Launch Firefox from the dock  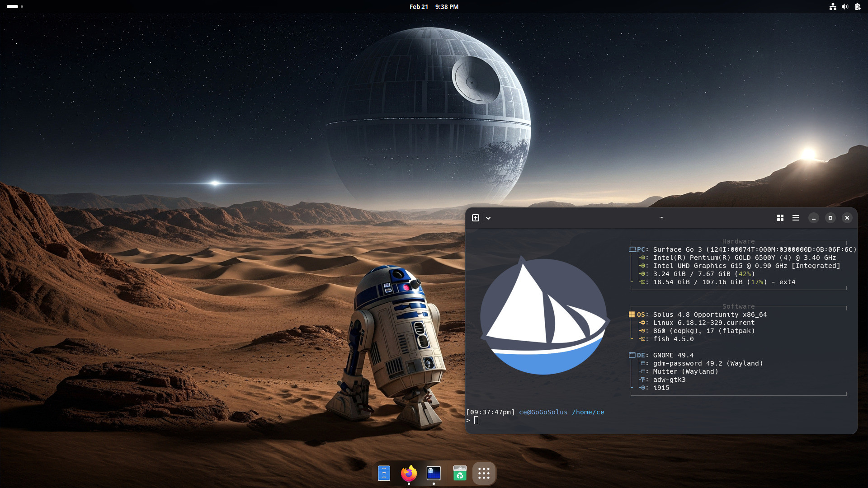click(409, 473)
